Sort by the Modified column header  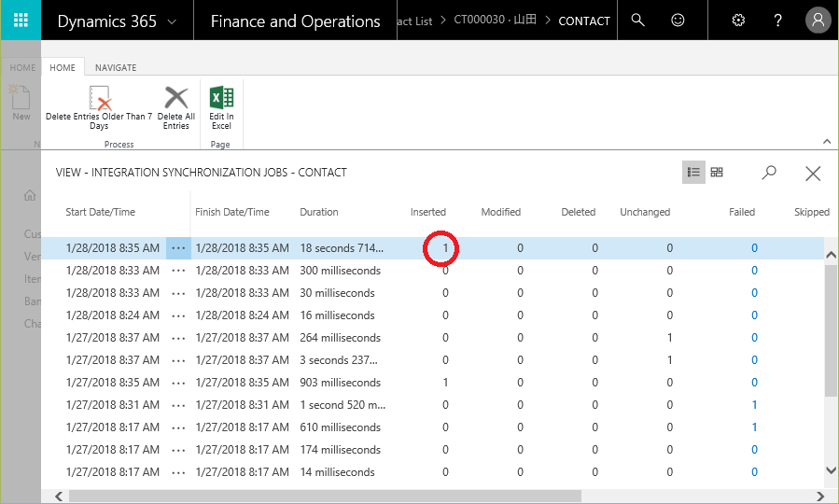pyautogui.click(x=501, y=212)
